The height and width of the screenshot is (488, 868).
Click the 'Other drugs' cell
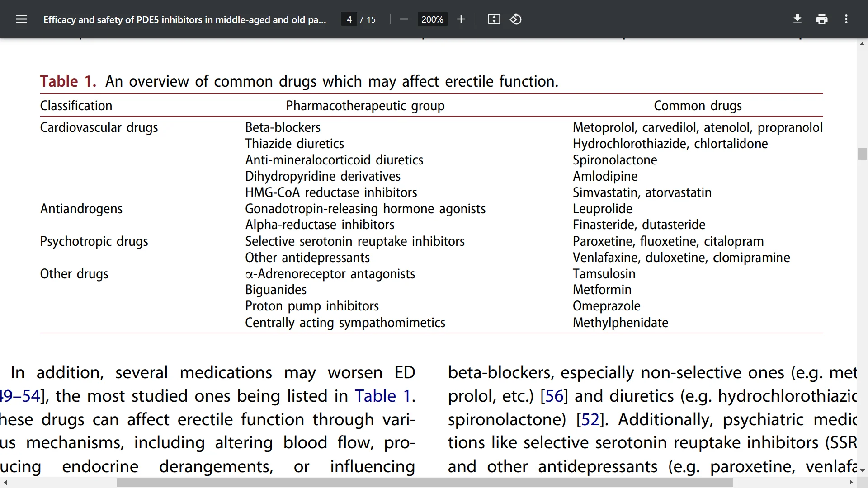(x=74, y=274)
